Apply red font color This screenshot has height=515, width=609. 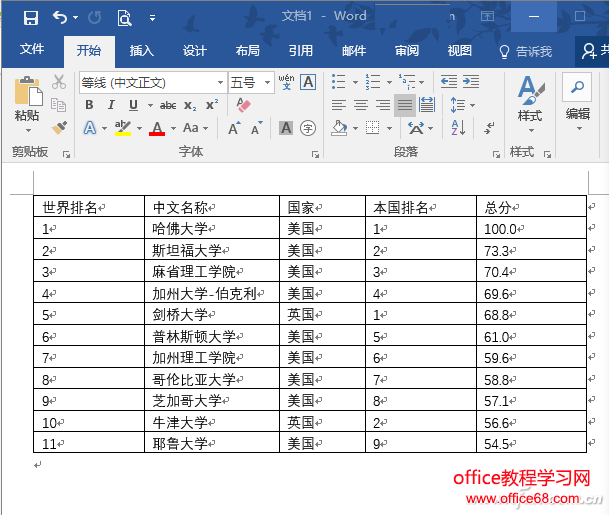pos(157,128)
